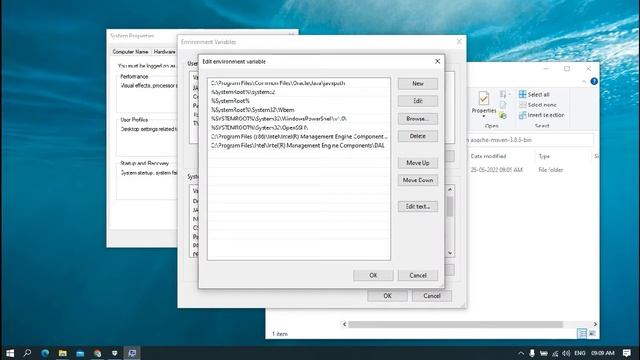Screen dimensions: 640x360
Task: Click the Move Up button
Action: point(418,163)
